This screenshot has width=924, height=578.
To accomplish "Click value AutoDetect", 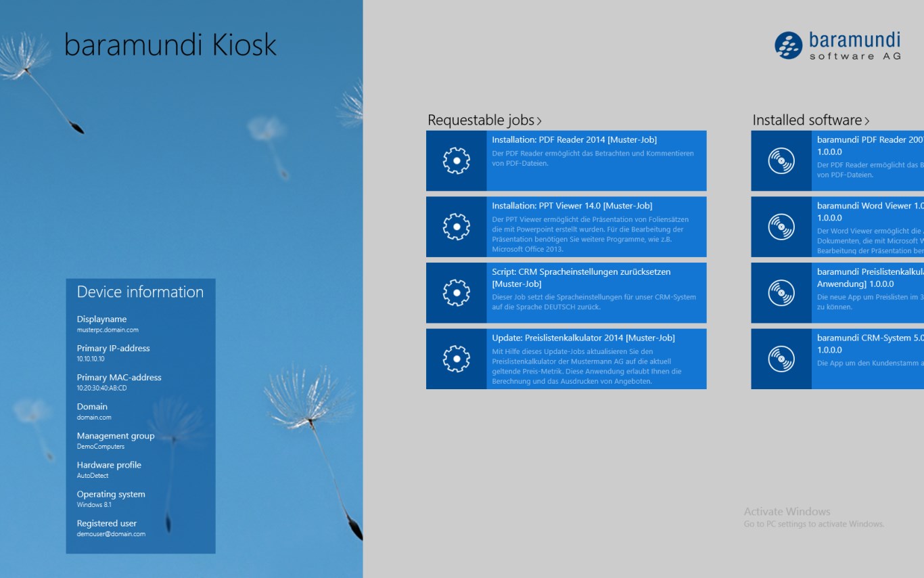I will pyautogui.click(x=93, y=476).
